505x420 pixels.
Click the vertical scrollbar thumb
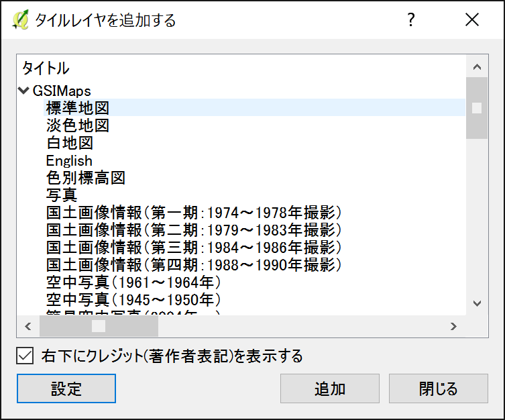(x=477, y=108)
